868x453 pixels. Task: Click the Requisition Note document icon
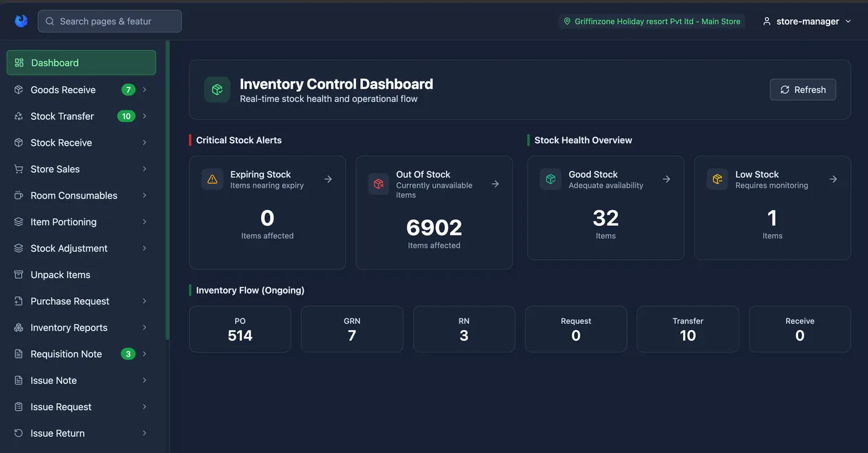[19, 354]
